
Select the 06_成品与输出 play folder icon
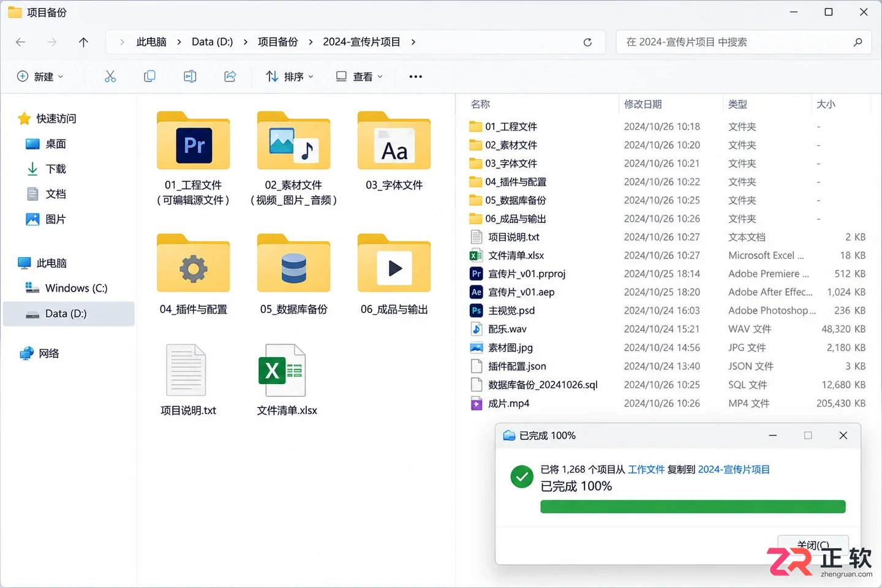(394, 263)
